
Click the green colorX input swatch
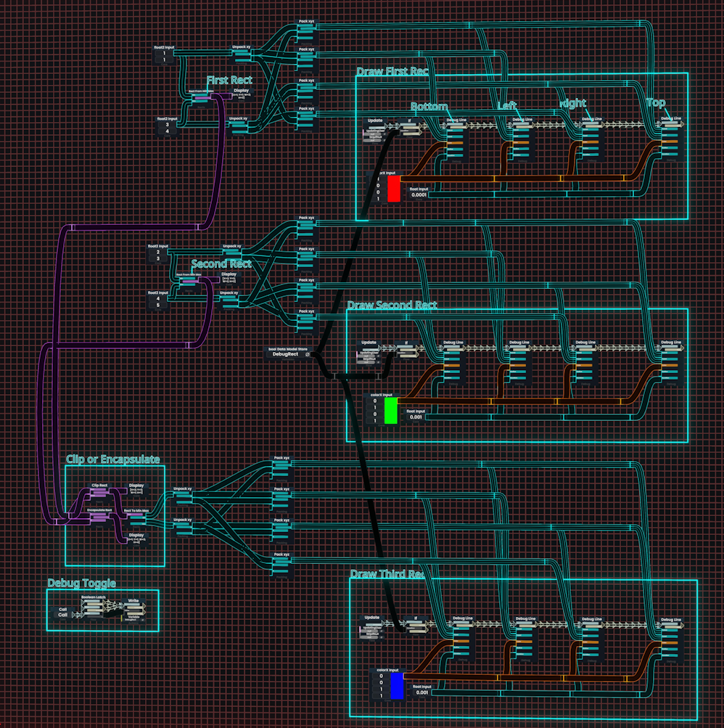[x=391, y=410]
